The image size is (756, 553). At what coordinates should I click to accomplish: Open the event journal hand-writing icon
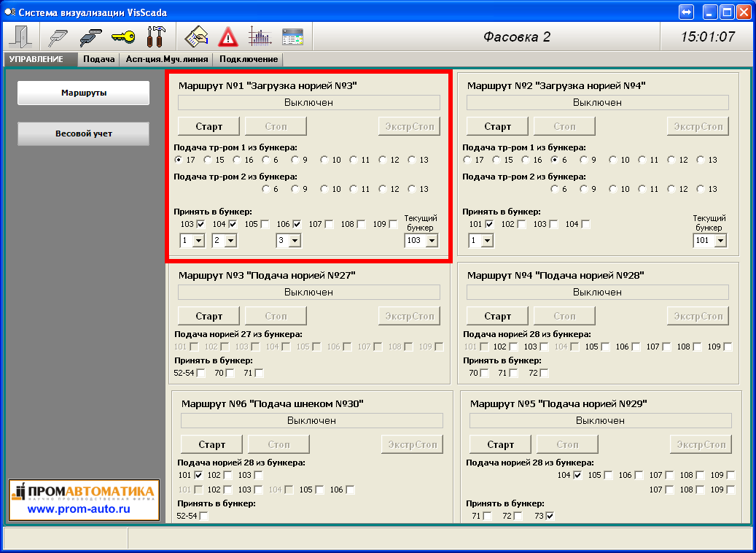tap(195, 36)
